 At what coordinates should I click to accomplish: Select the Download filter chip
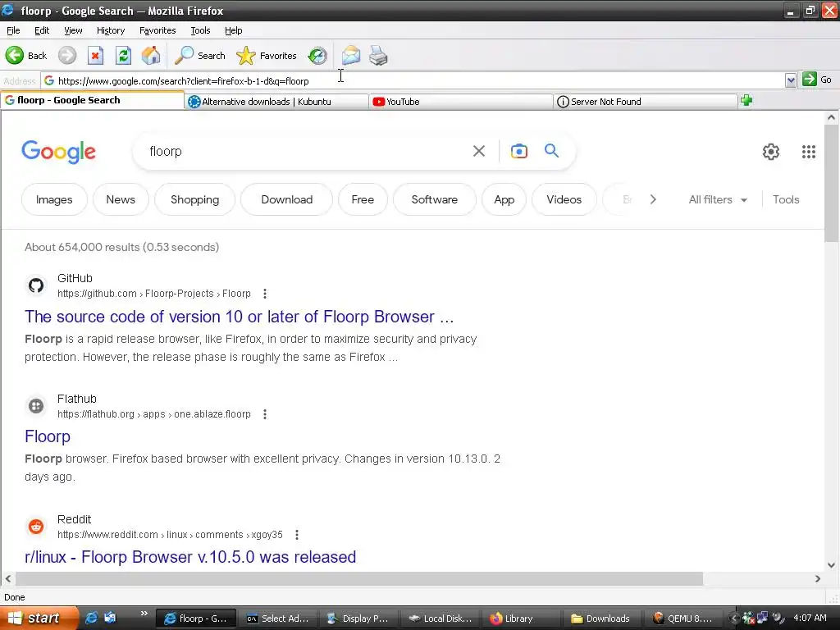(286, 199)
